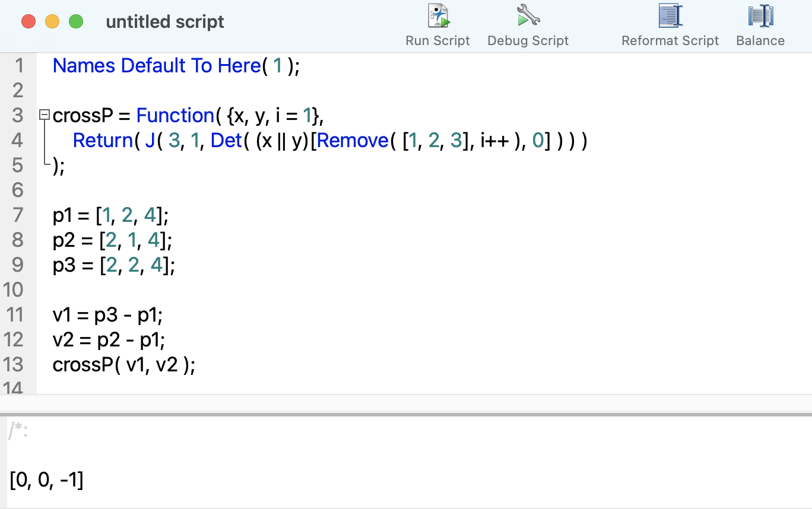Screen dimensions: 812x509
Task: Select the output result [0, 0, -1]
Action: pyautogui.click(x=47, y=481)
